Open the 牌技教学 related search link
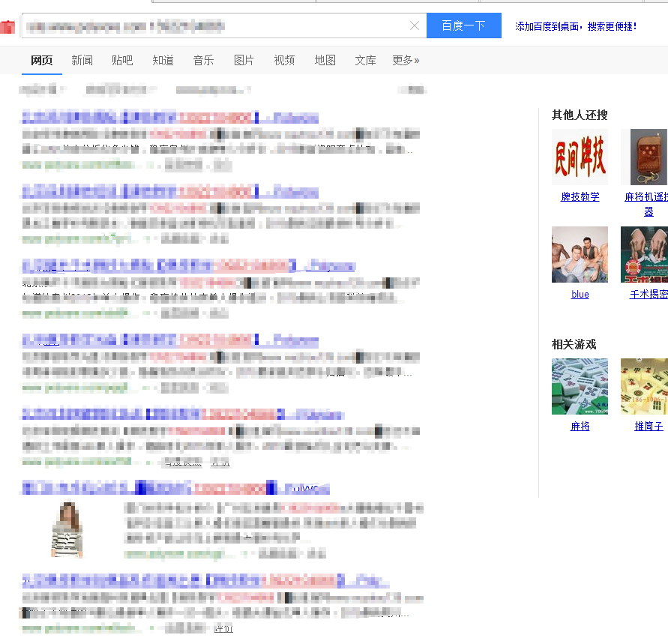Viewport: 668px width, 644px height. [580, 197]
